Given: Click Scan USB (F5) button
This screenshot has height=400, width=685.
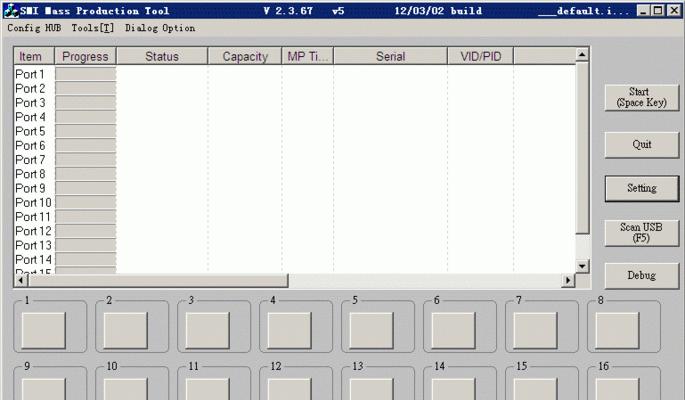Looking at the screenshot, I should tap(642, 233).
